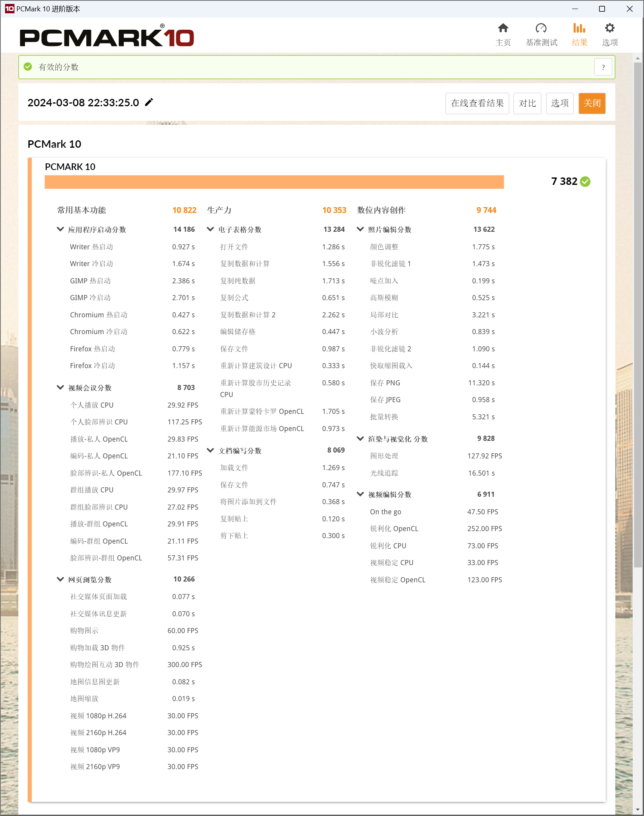Open the 选项 settings gear icon
This screenshot has height=816, width=644.
click(610, 28)
